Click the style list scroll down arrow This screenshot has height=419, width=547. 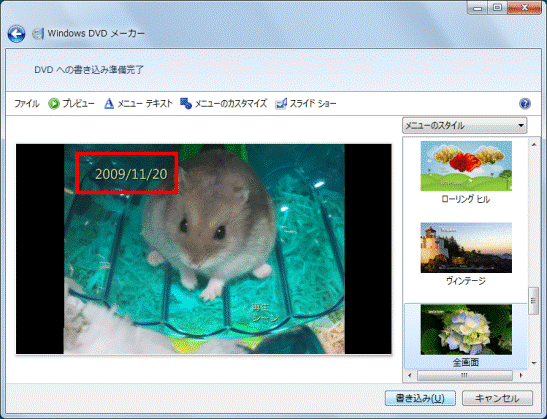pyautogui.click(x=534, y=363)
